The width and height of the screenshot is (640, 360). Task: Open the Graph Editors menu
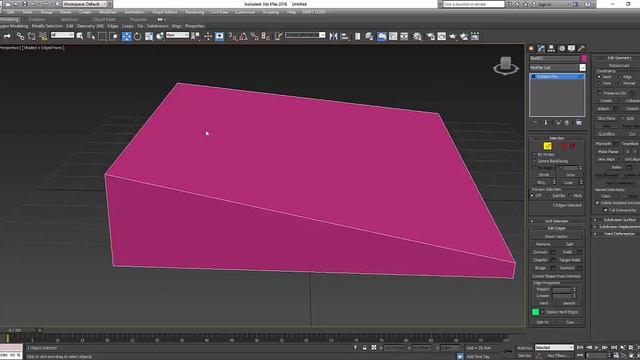coord(164,12)
